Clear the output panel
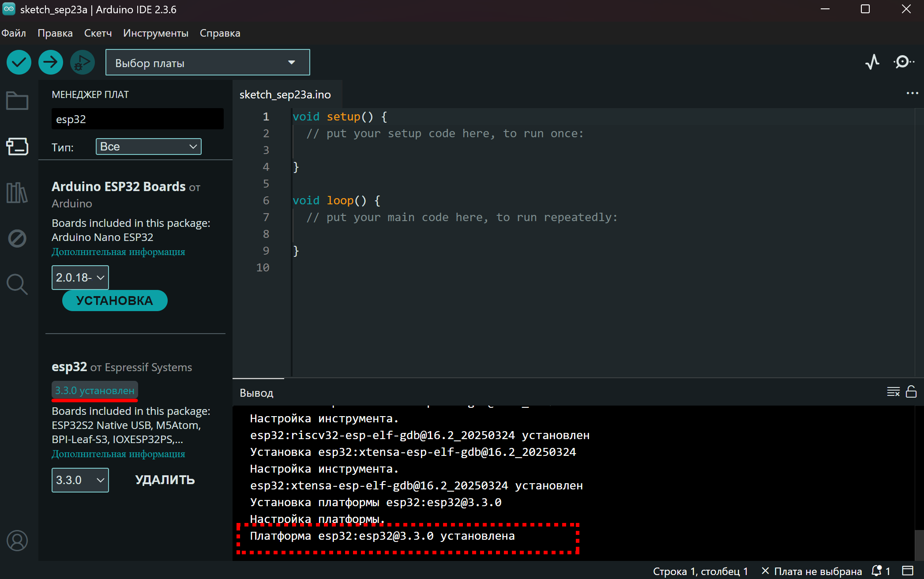Screen dimensions: 924x579 point(893,392)
